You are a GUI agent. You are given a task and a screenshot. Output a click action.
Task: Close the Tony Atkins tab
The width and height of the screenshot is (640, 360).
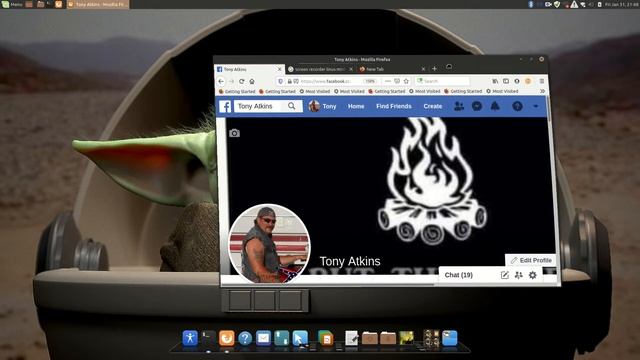(280, 69)
